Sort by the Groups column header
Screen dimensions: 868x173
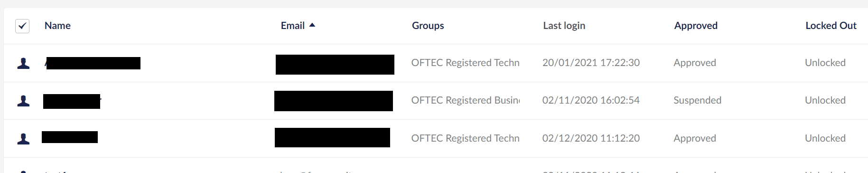428,26
